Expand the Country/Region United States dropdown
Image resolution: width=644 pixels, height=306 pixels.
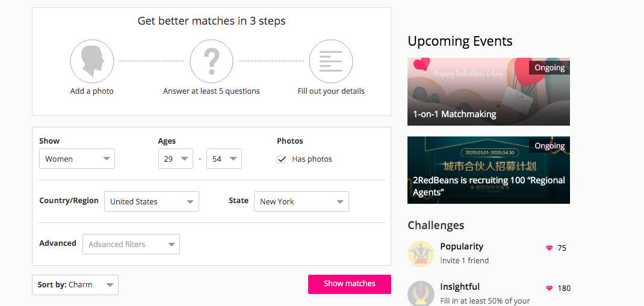point(152,201)
